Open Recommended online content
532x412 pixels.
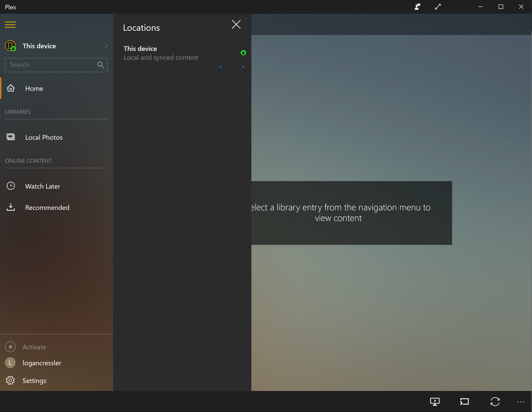56,208
